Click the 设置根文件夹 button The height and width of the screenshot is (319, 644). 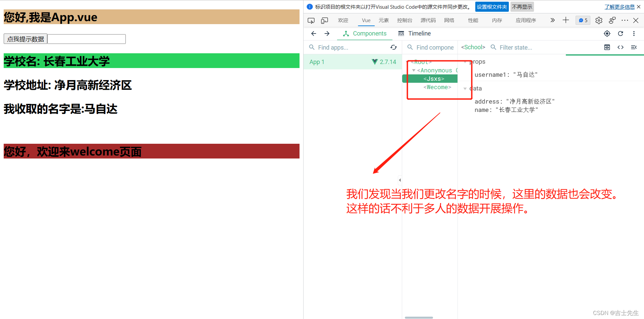[x=492, y=7]
